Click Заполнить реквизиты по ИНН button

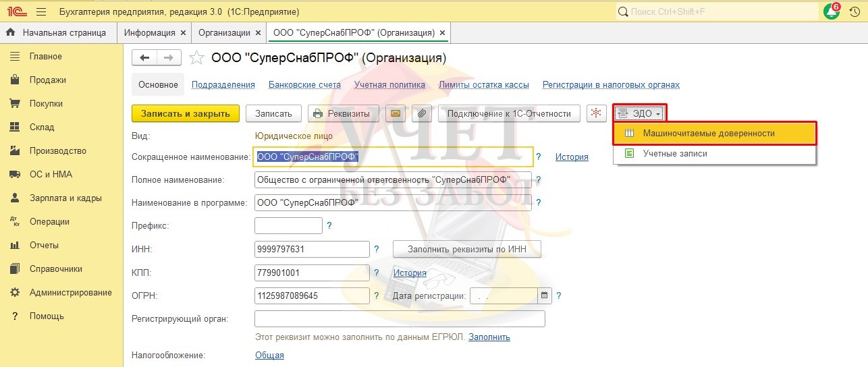[x=466, y=249]
